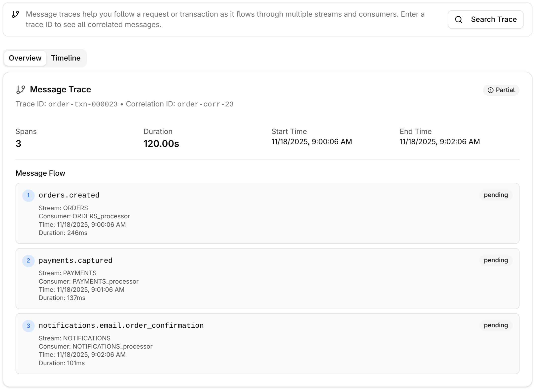Click the numbered badge 2 for payments.captured
Viewport: 537px width, 392px height.
point(29,261)
